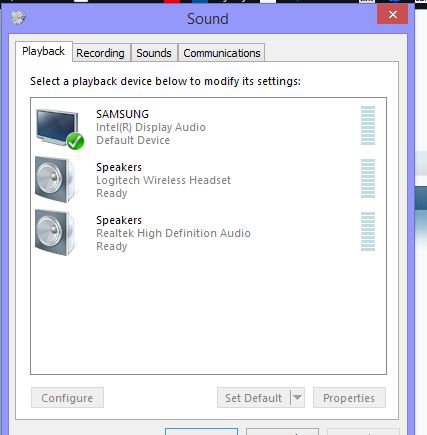Viewport: 427px width, 435px height.
Task: Click the Sound dialog title bar icon
Action: point(18,18)
